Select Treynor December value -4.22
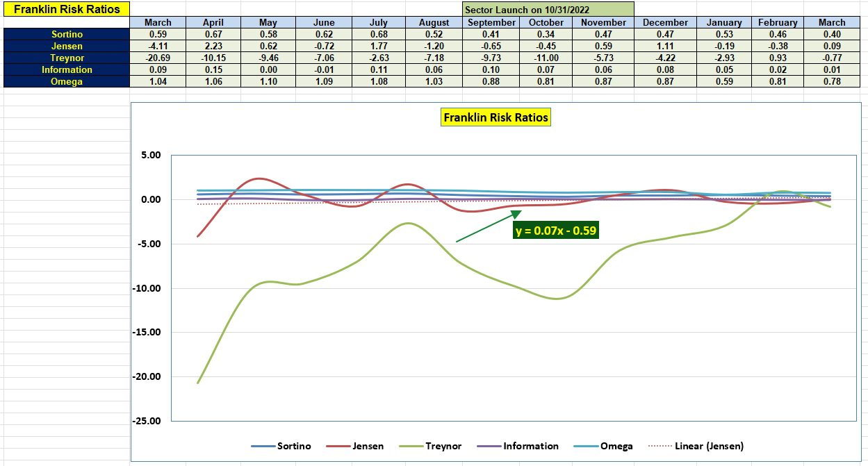The height and width of the screenshot is (466, 868). (x=665, y=58)
